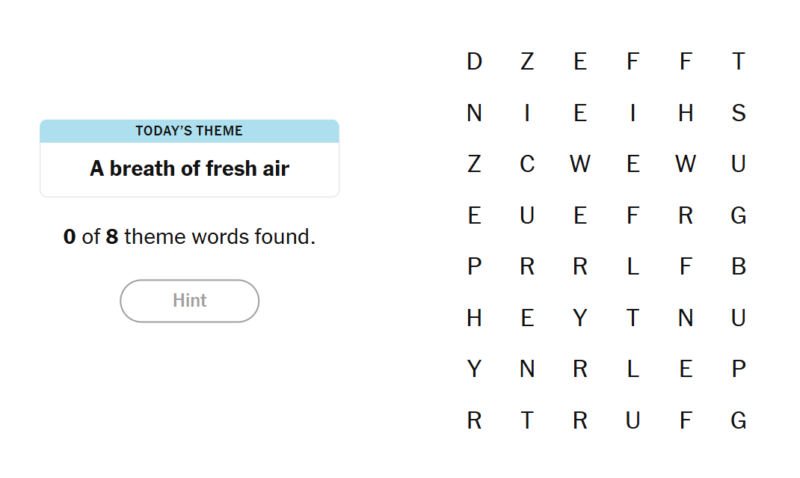Click the Today's Theme card header
The height and width of the screenshot is (478, 800).
[x=189, y=131]
